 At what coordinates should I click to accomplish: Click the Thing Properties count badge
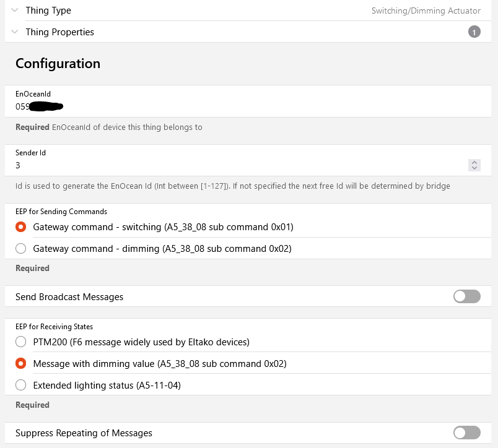(474, 32)
